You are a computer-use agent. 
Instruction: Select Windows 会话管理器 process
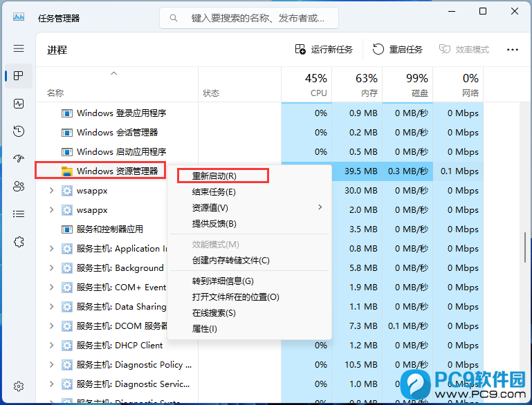[117, 132]
